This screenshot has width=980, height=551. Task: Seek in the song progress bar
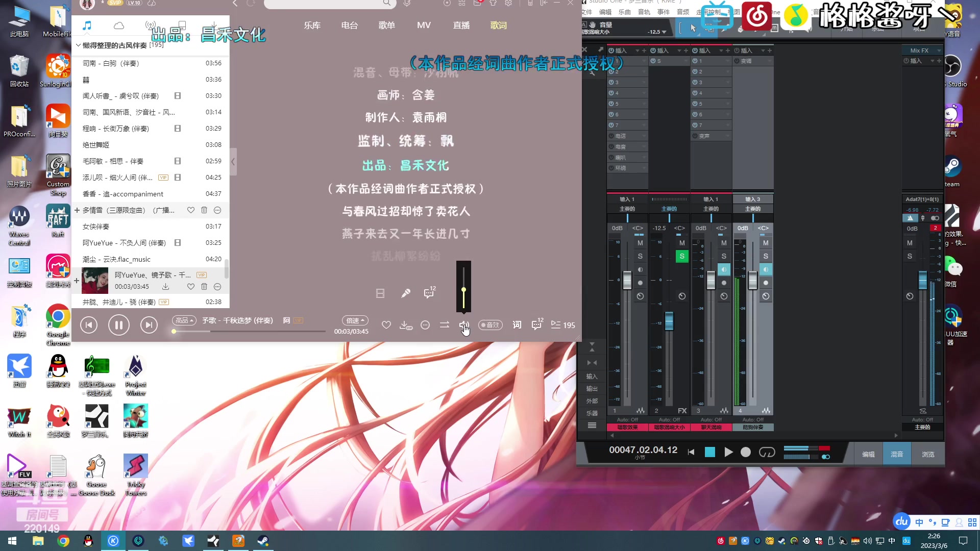click(249, 331)
